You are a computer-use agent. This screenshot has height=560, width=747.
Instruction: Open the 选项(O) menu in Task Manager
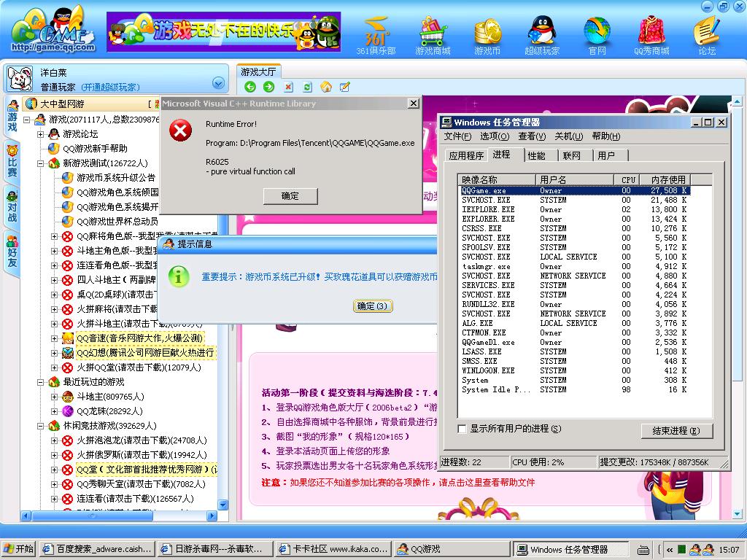(495, 136)
